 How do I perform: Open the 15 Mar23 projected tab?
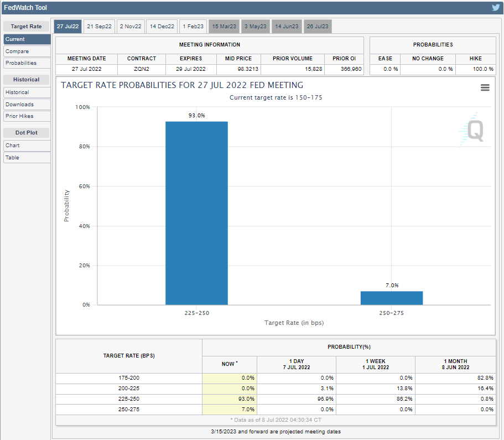pos(224,26)
